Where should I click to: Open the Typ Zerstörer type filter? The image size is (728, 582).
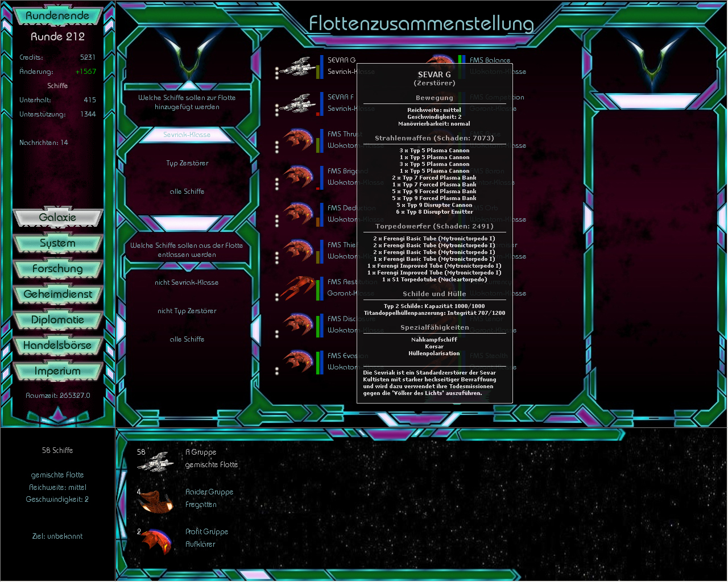[x=187, y=163]
